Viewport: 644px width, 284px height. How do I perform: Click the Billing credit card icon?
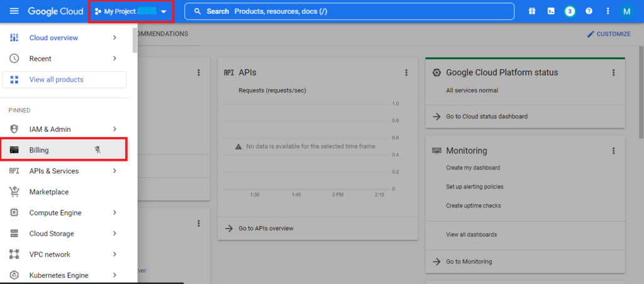click(x=14, y=150)
